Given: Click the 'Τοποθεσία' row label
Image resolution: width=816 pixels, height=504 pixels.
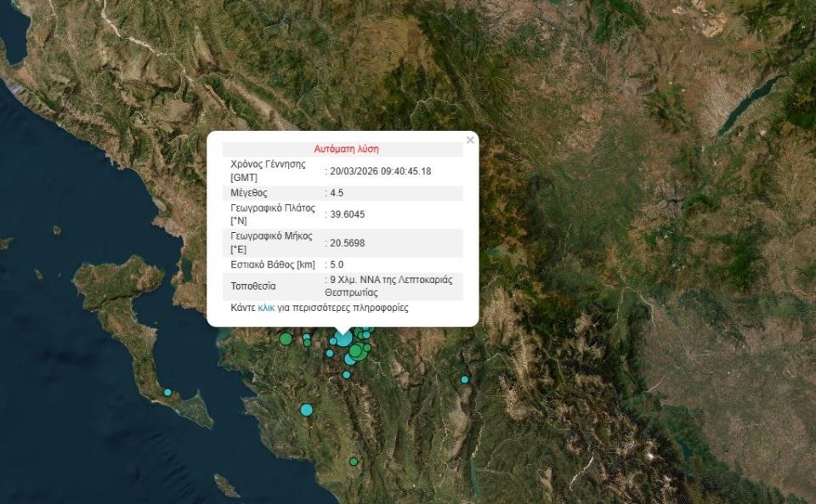Looking at the screenshot, I should [x=252, y=286].
